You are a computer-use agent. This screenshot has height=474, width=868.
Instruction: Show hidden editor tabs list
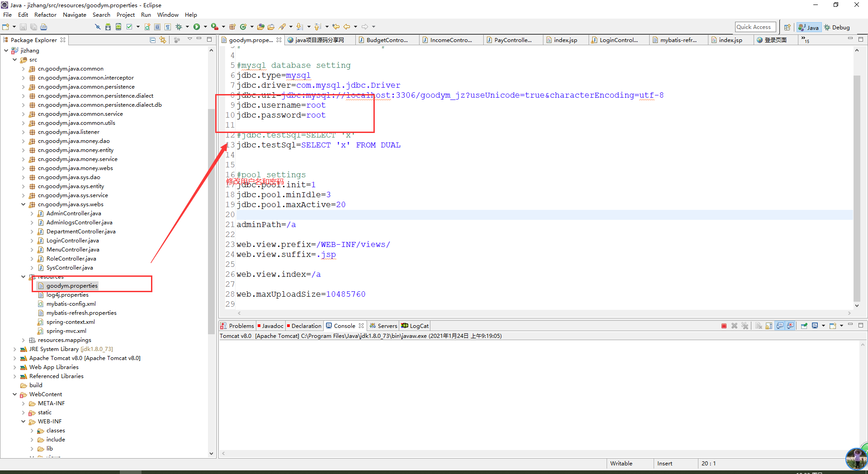click(805, 40)
